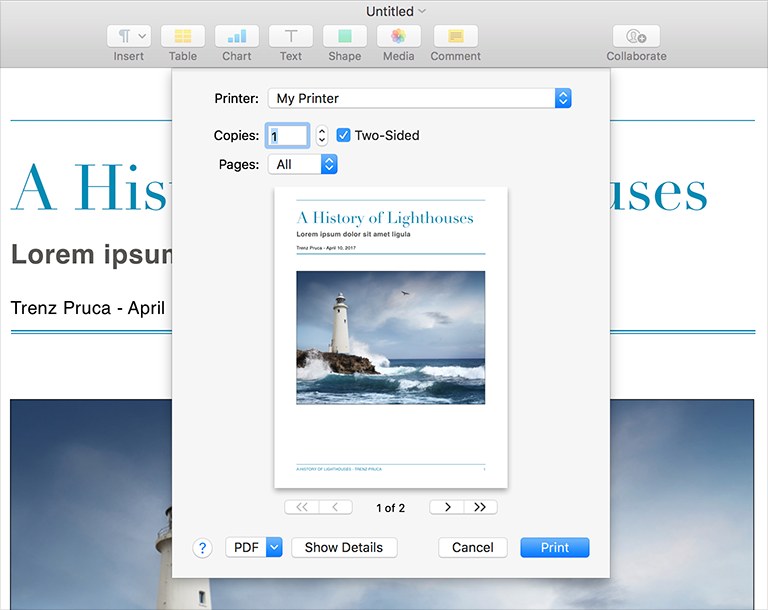The image size is (768, 610).
Task: Open the Media browser icon
Action: click(398, 36)
